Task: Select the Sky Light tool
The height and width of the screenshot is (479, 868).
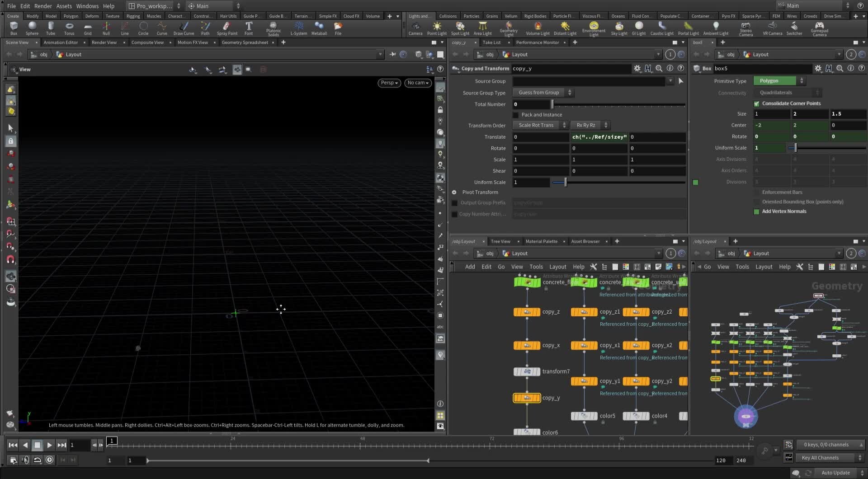Action: tap(619, 28)
